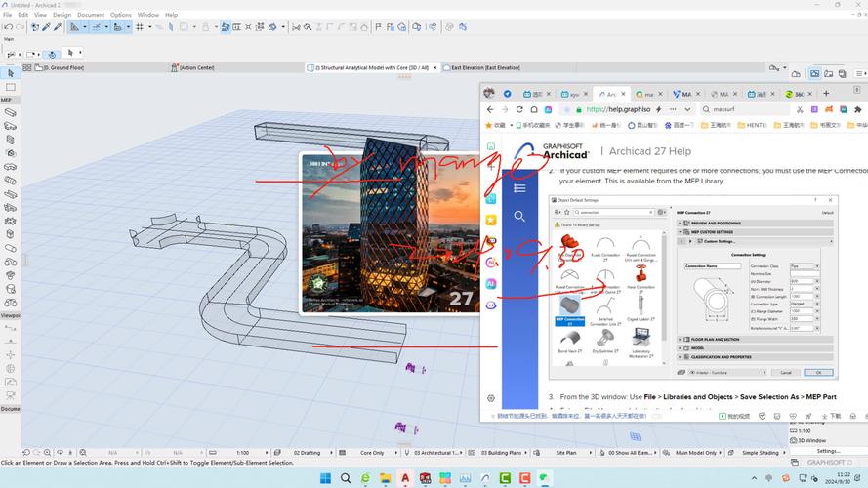Open the Edit menu
This screenshot has width=868, height=488.
(22, 15)
